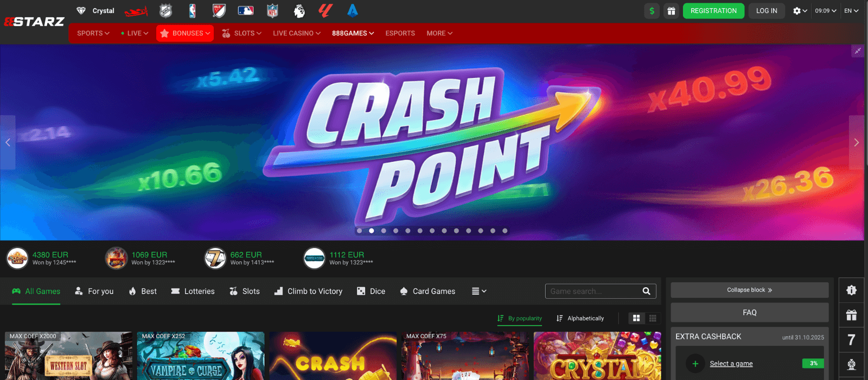Switch to large grid view
Screen dimensions: 868x380
coord(636,318)
